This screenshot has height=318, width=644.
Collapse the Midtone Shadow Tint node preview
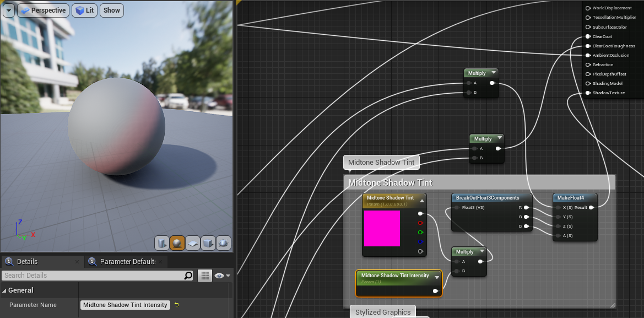422,201
